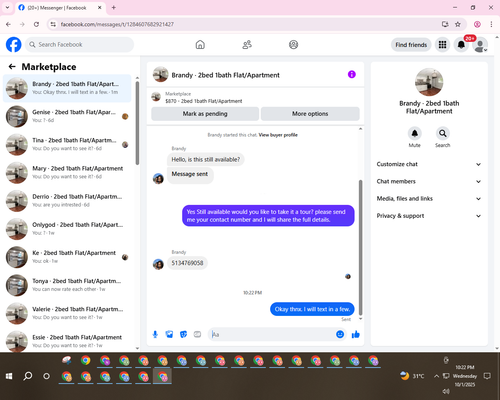Open the Groups icon in the top navigation

click(x=293, y=45)
